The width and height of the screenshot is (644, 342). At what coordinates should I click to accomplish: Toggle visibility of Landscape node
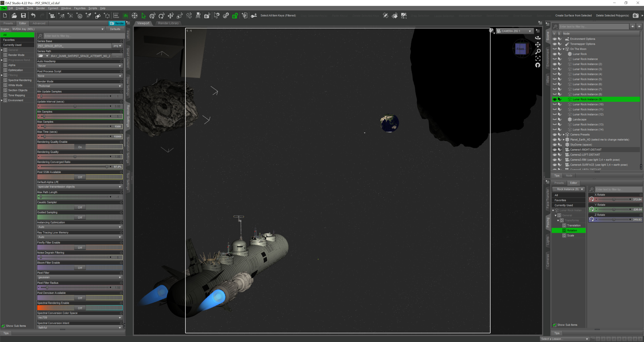(x=554, y=119)
